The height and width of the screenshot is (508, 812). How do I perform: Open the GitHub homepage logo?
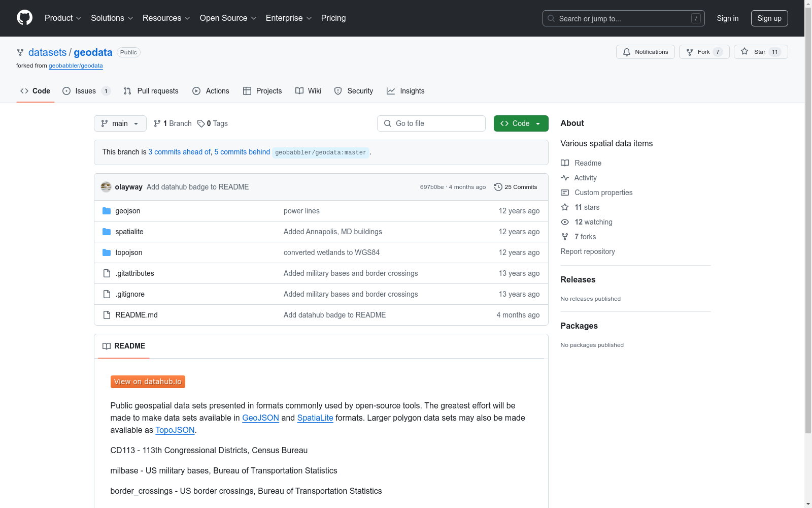point(24,18)
